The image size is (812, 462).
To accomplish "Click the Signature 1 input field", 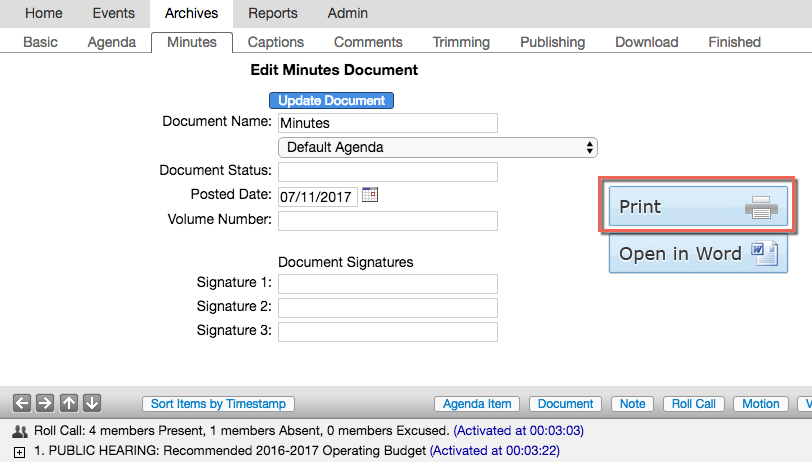I will (x=387, y=283).
